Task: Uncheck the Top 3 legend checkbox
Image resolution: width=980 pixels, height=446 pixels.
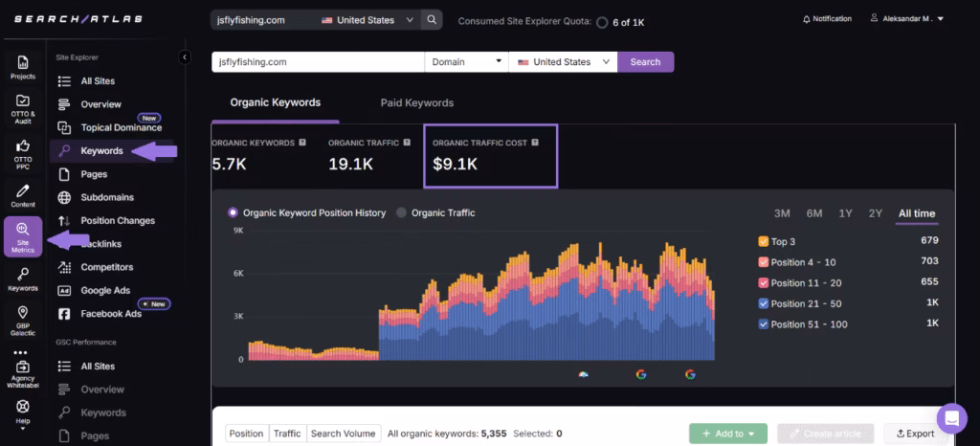Action: pos(764,241)
